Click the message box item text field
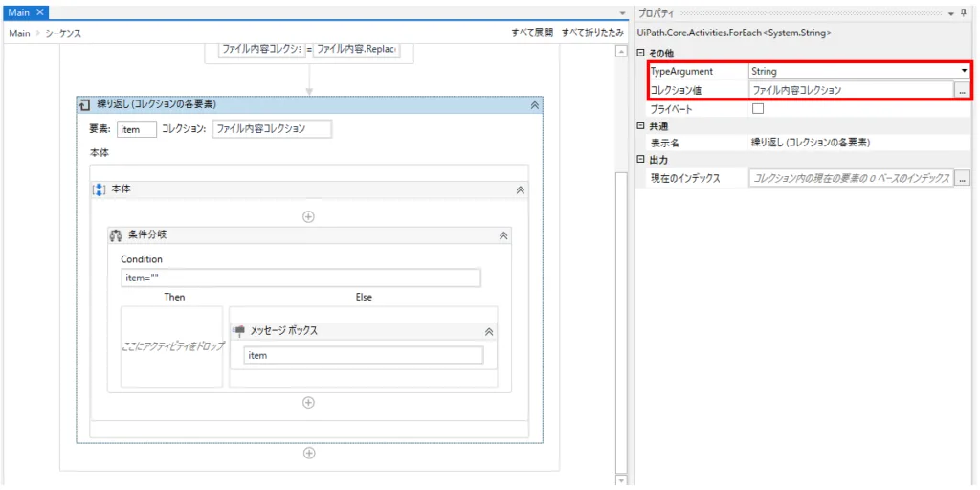The height and width of the screenshot is (490, 980). pyautogui.click(x=363, y=355)
